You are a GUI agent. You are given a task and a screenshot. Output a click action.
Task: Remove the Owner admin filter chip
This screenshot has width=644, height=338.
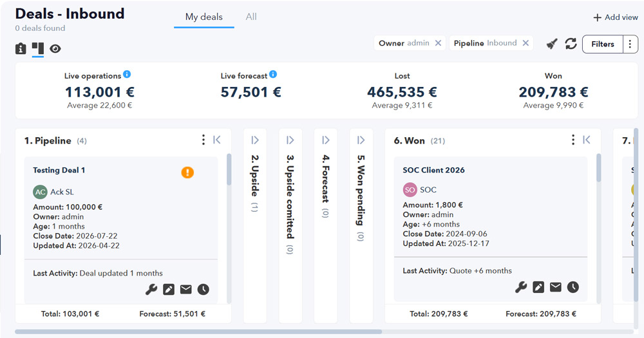coord(438,43)
